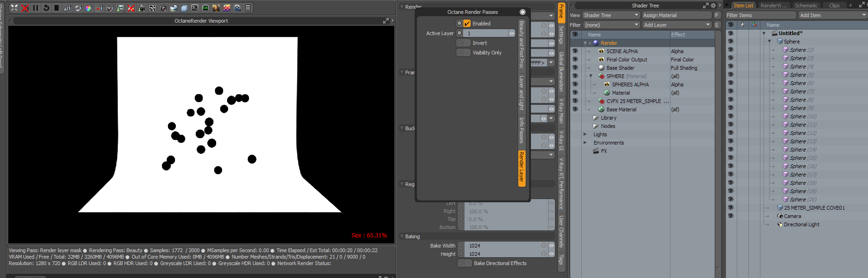The image size is (868, 278).
Task: Select the red square render region icon
Action: click(99, 8)
